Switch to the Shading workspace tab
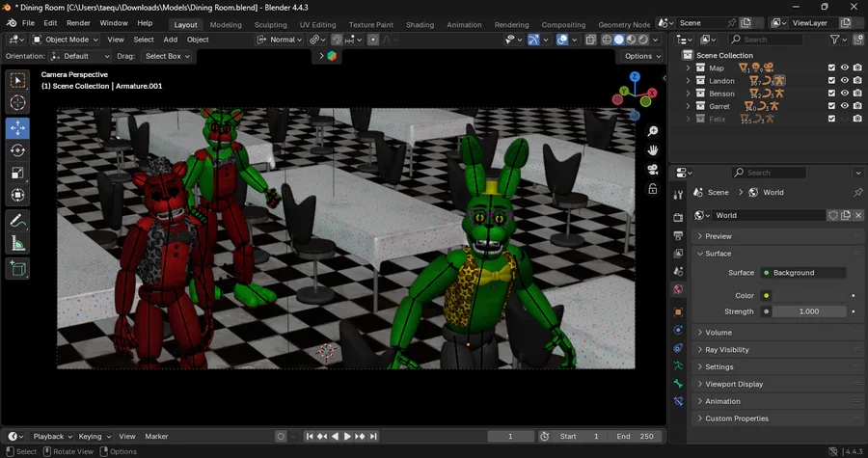This screenshot has height=458, width=868. coord(420,24)
